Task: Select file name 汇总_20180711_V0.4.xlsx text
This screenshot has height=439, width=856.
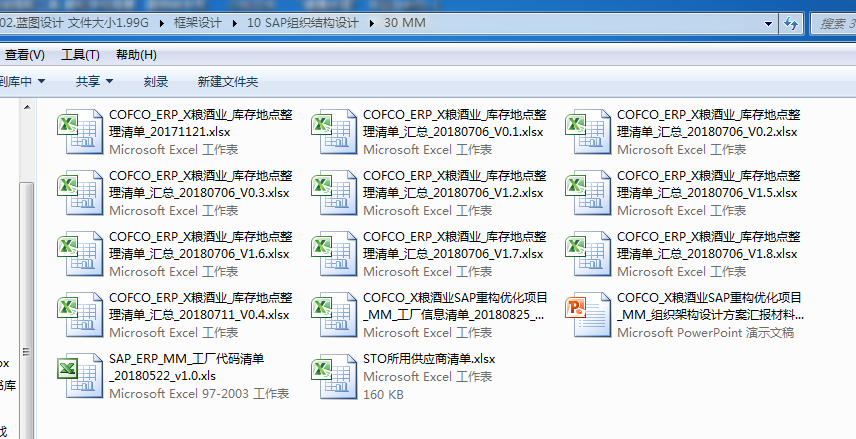Action: coord(199,315)
